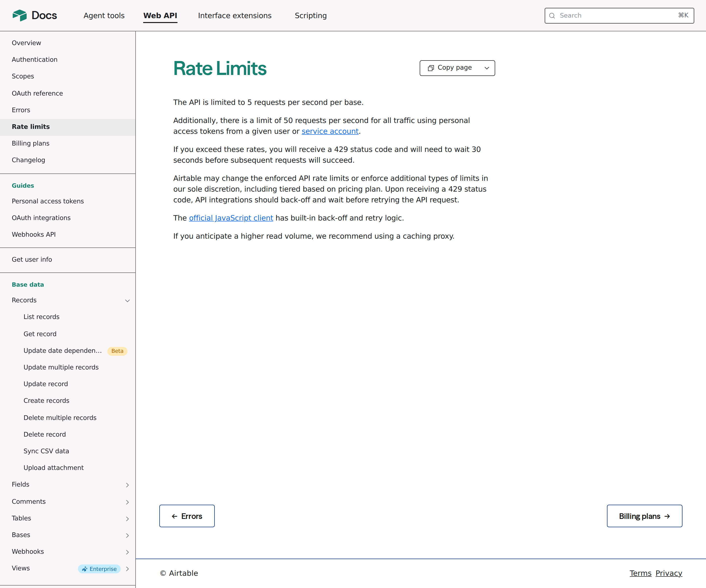706x588 pixels.
Task: Expand the Fields section
Action: 127,485
